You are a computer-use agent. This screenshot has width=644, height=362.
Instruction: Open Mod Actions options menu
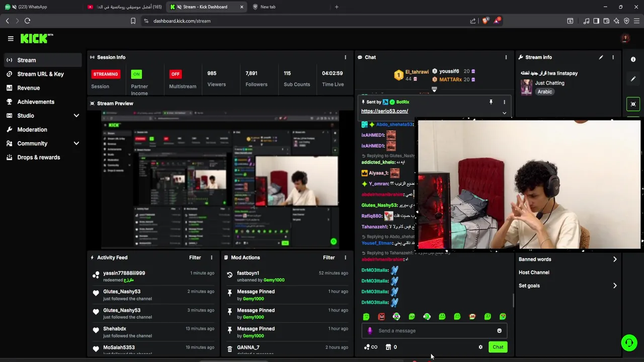[x=345, y=257]
